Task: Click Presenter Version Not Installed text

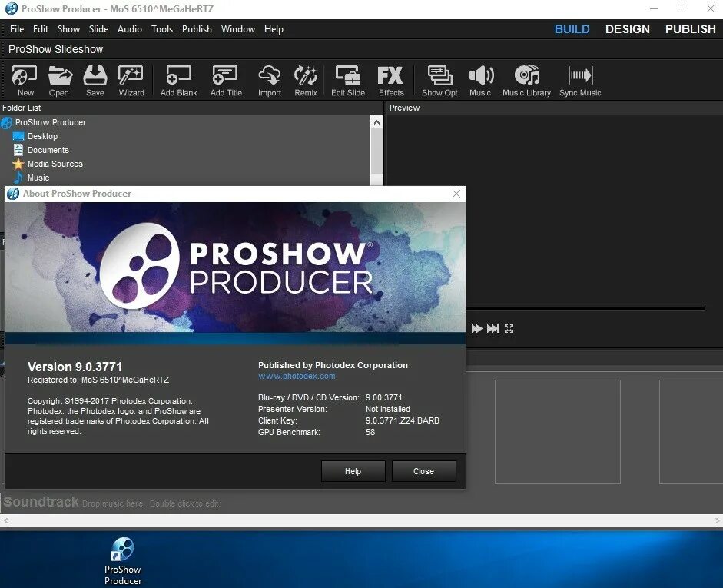Action: tap(388, 409)
